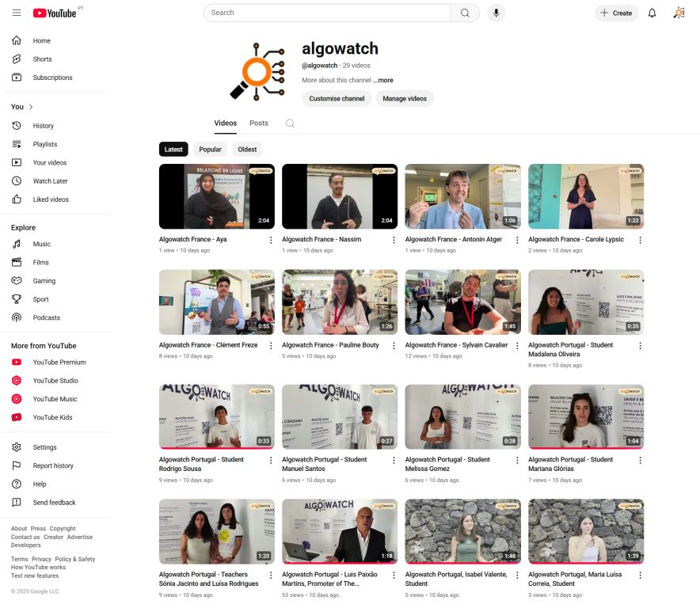
Task: Select the Oldest sort chip
Action: 247,149
